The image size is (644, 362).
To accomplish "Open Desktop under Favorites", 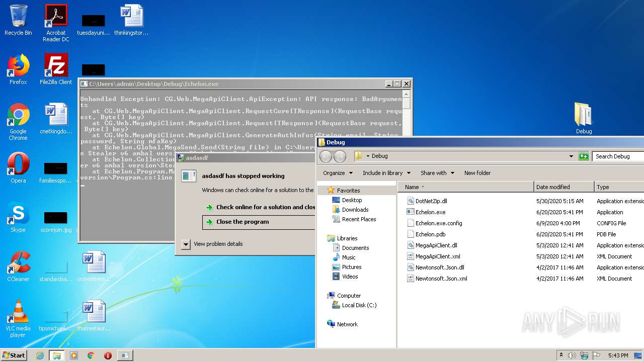I will click(352, 200).
